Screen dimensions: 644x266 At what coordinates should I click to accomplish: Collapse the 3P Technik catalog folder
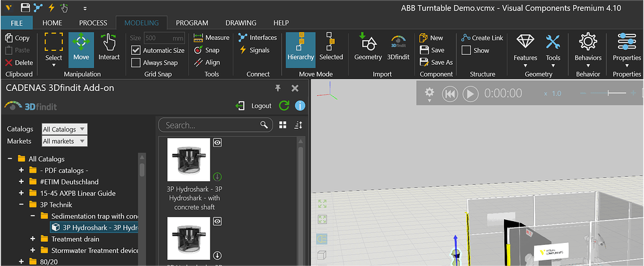pyautogui.click(x=21, y=204)
